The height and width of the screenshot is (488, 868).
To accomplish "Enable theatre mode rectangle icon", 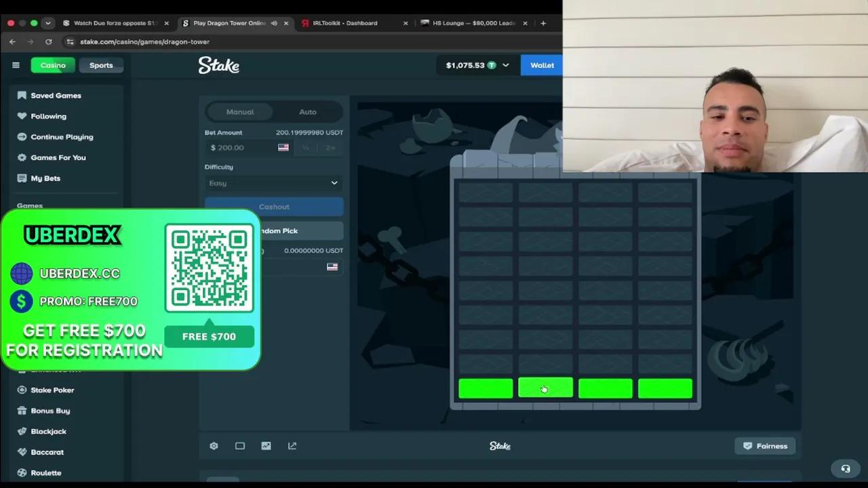I will point(240,446).
